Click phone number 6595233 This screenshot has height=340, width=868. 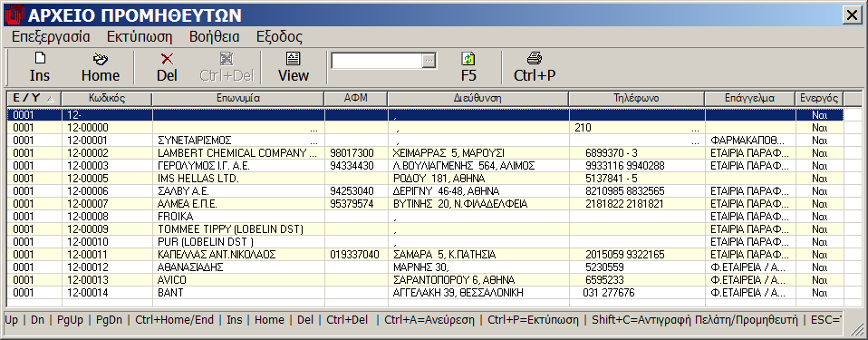[604, 280]
